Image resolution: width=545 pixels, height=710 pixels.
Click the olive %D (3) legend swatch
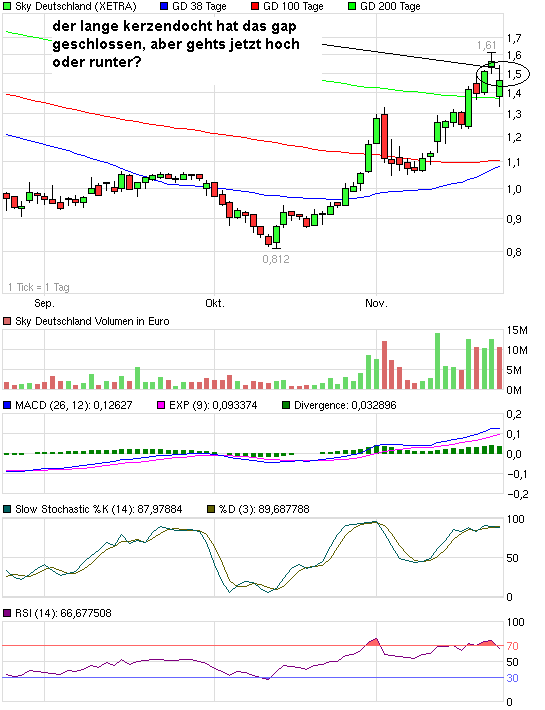[x=211, y=509]
